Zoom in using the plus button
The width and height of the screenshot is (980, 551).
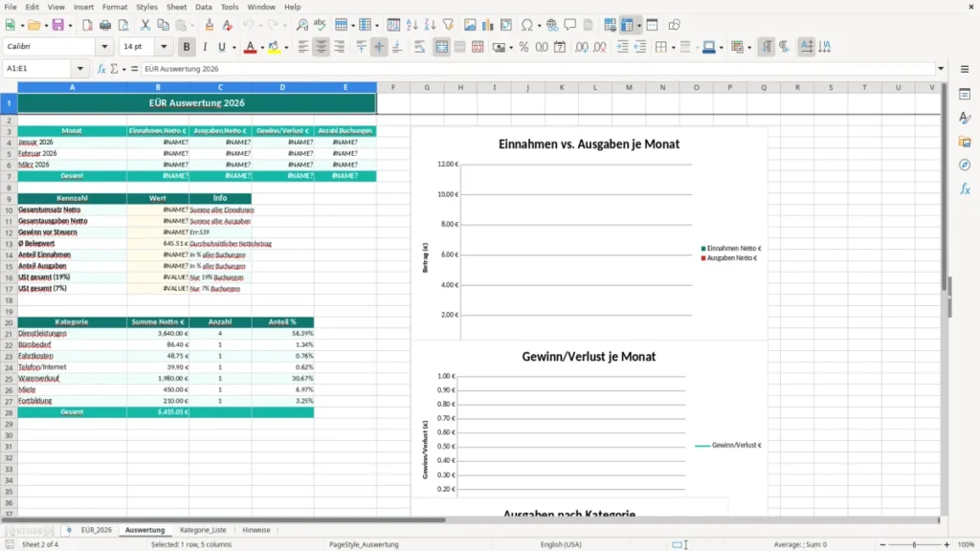[x=947, y=544]
